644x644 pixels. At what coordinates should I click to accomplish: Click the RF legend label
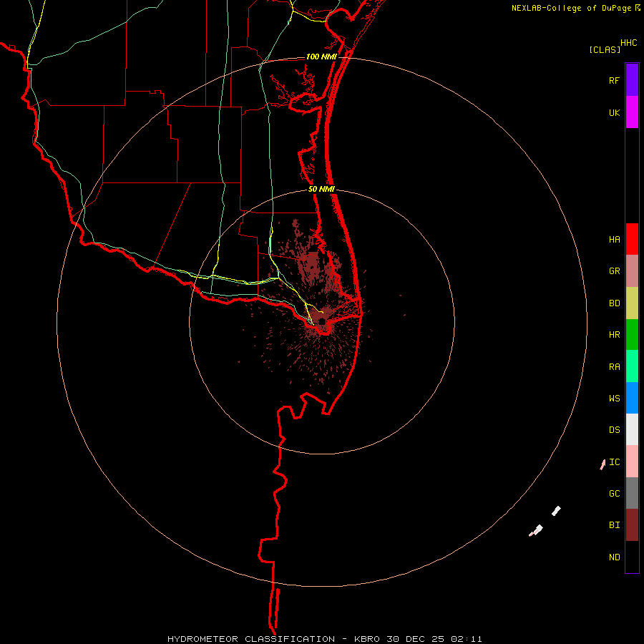[x=614, y=80]
